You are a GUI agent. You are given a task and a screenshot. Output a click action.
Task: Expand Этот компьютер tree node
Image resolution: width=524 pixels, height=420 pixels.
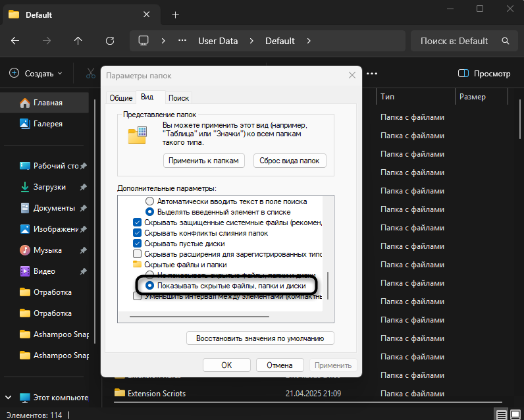coord(9,398)
